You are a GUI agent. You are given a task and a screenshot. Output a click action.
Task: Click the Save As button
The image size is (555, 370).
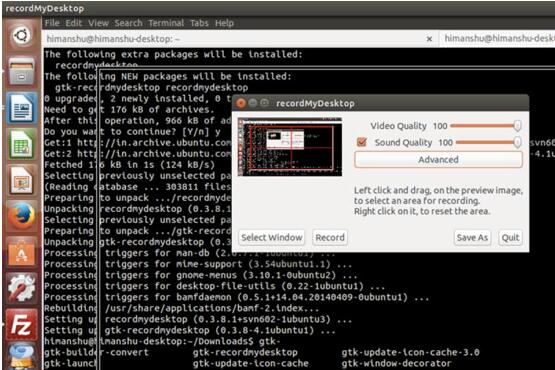(x=472, y=238)
